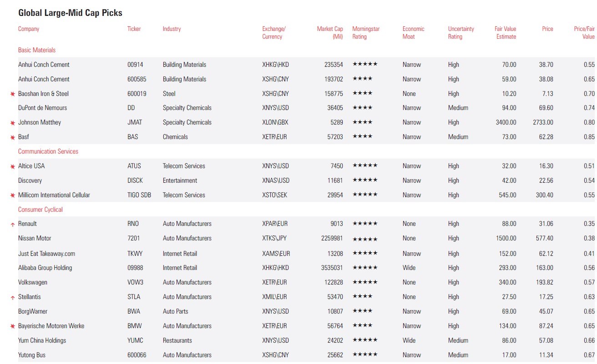Click the red star icon next to Johnson Matthey
This screenshot has width=597, height=364.
(x=13, y=123)
